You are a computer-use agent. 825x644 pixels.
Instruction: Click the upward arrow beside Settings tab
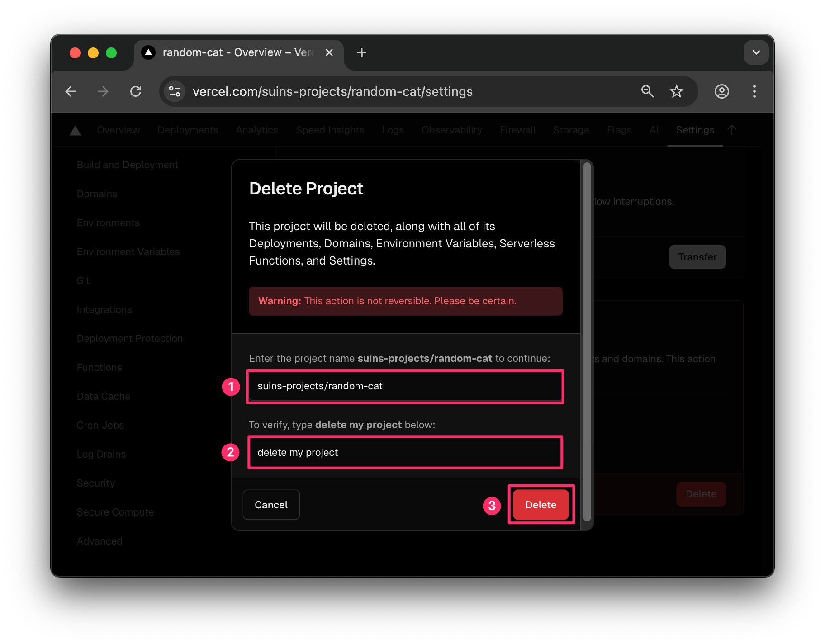click(x=732, y=130)
